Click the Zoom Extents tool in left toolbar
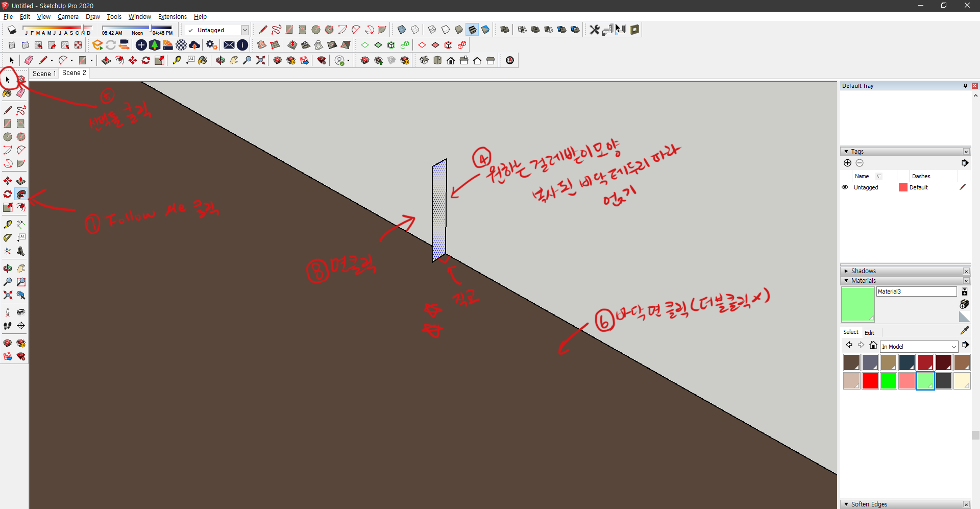 pyautogui.click(x=8, y=295)
